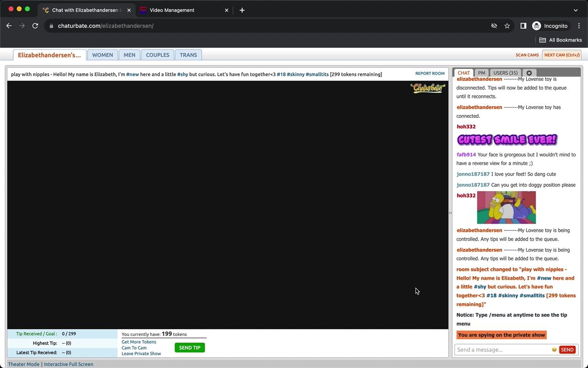Click the Cutest Smile Ever sticker
Image resolution: width=588 pixels, height=368 pixels.
click(x=507, y=140)
